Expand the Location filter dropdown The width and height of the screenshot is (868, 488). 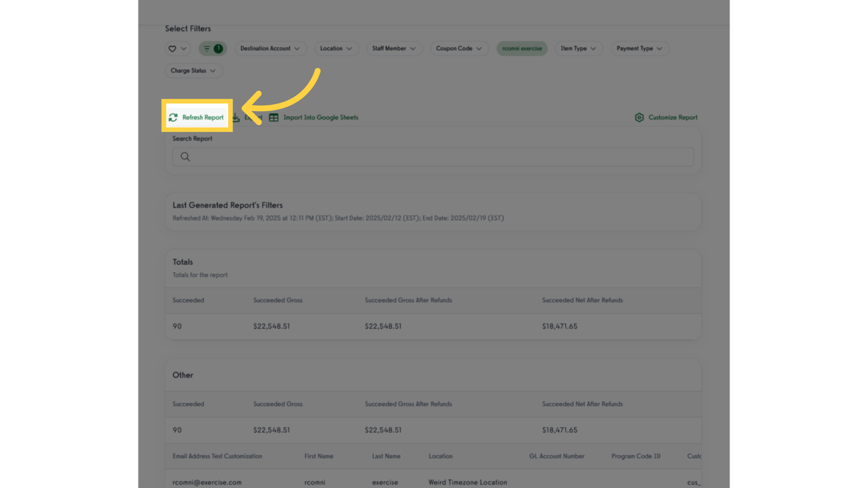point(336,48)
